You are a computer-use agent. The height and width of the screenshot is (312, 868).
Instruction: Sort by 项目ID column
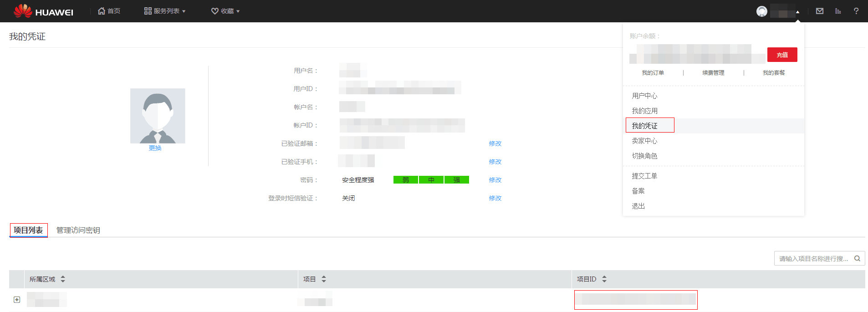[x=604, y=279]
